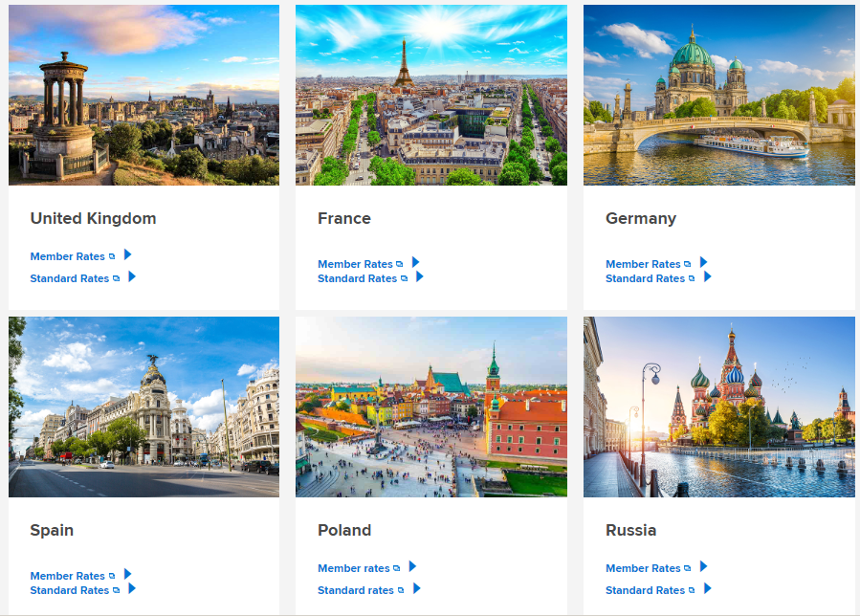
Task: Click external-link icon beside France Standard Rates
Action: pyautogui.click(x=405, y=278)
